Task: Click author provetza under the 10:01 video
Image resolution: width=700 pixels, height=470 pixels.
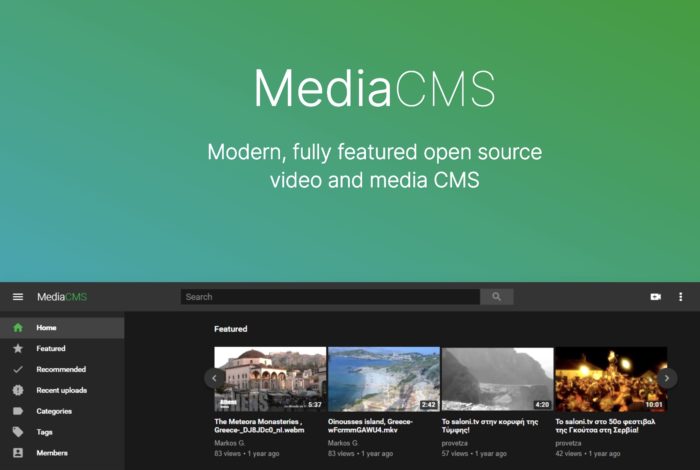Action: coord(568,443)
